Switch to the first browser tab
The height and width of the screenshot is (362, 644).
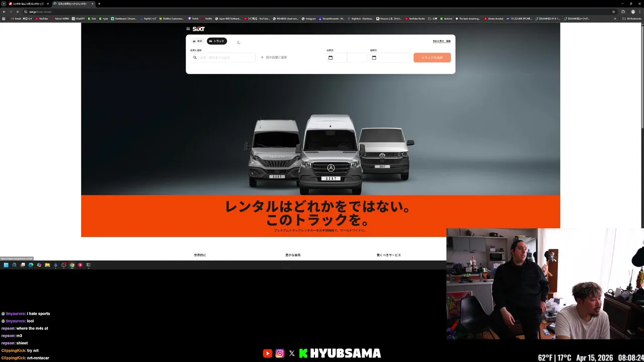(29, 4)
